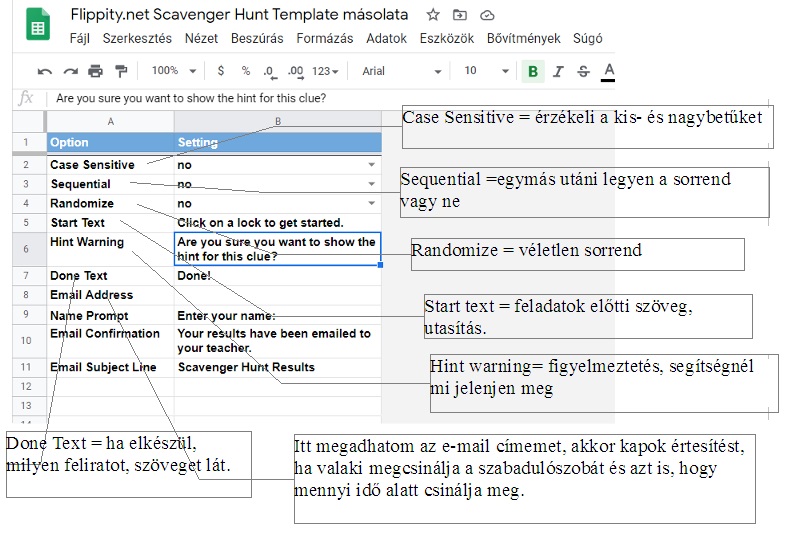The height and width of the screenshot is (535, 793).
Task: Select the 'Case Sensitive' cell
Action: tap(110, 165)
